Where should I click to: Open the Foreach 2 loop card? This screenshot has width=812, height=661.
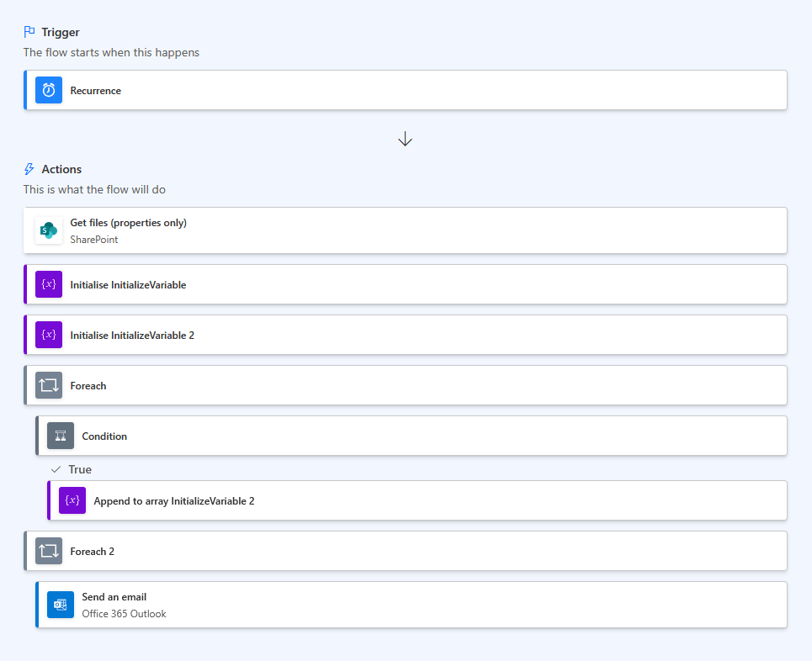[406, 551]
